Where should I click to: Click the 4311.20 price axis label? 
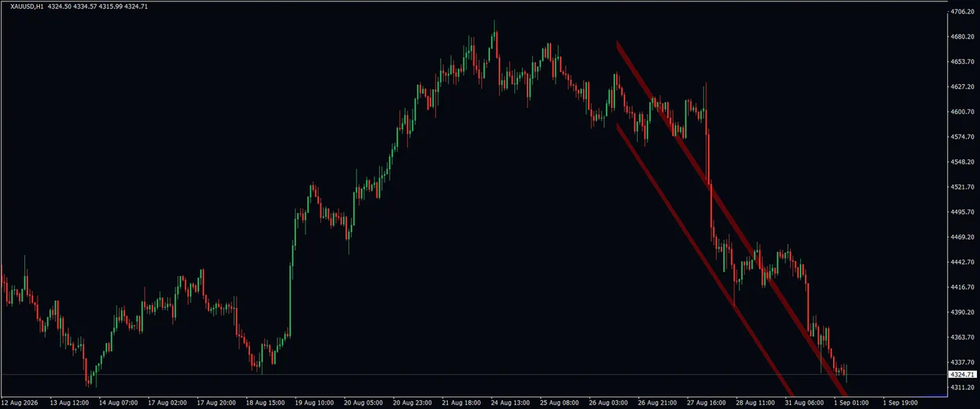pyautogui.click(x=962, y=387)
